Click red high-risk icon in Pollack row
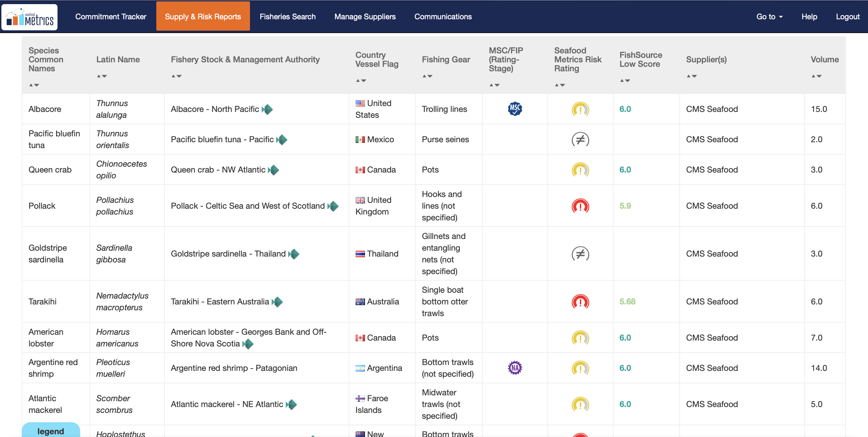The width and height of the screenshot is (868, 437). [580, 206]
